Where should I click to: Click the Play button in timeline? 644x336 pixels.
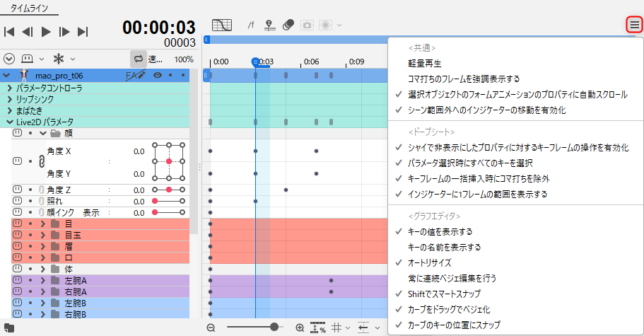click(x=46, y=31)
